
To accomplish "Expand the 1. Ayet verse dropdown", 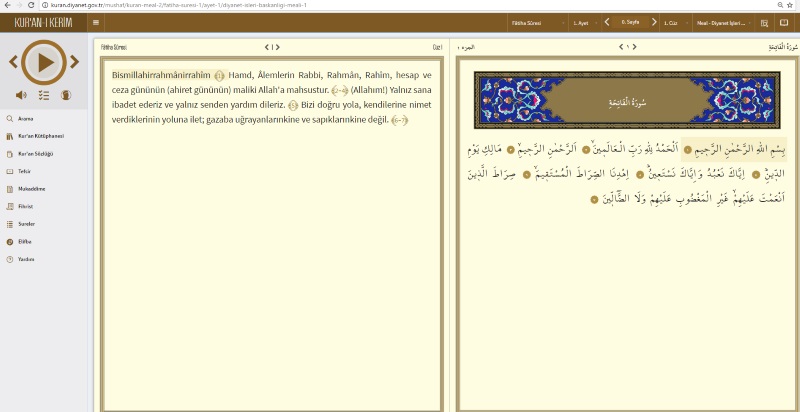I will 585,22.
